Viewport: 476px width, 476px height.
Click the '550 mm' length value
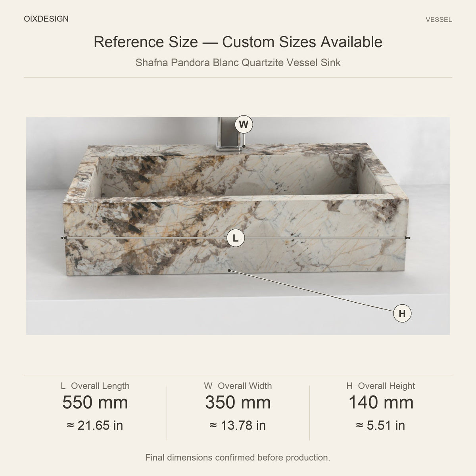point(95,403)
